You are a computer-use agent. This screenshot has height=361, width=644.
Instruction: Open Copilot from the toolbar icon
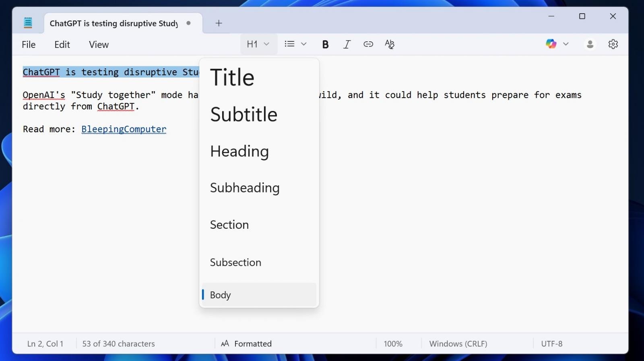[x=551, y=44]
